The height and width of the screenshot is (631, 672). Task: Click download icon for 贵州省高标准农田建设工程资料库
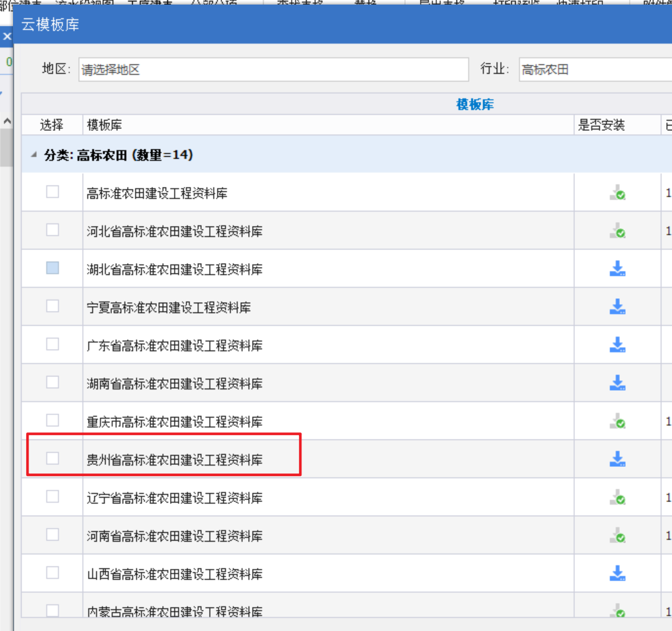click(x=617, y=460)
